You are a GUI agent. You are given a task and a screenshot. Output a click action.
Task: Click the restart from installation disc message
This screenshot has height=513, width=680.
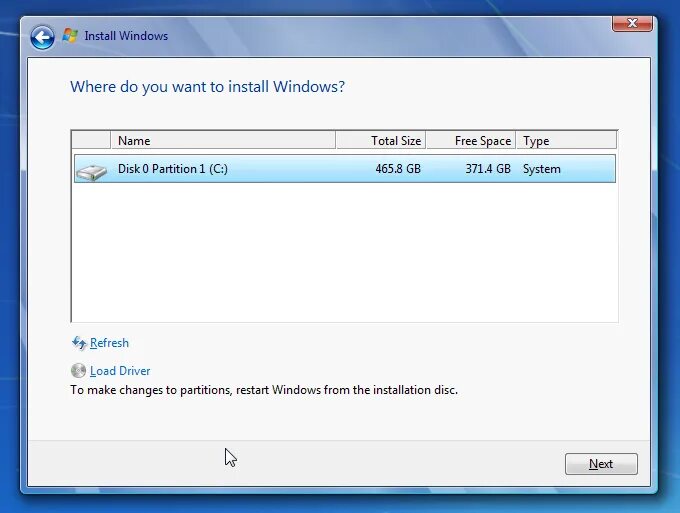click(x=264, y=390)
